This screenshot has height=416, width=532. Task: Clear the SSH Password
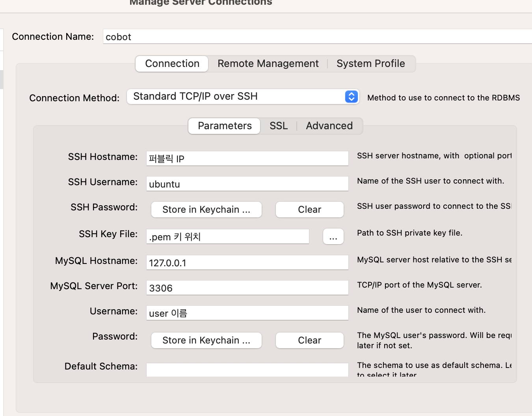point(309,210)
